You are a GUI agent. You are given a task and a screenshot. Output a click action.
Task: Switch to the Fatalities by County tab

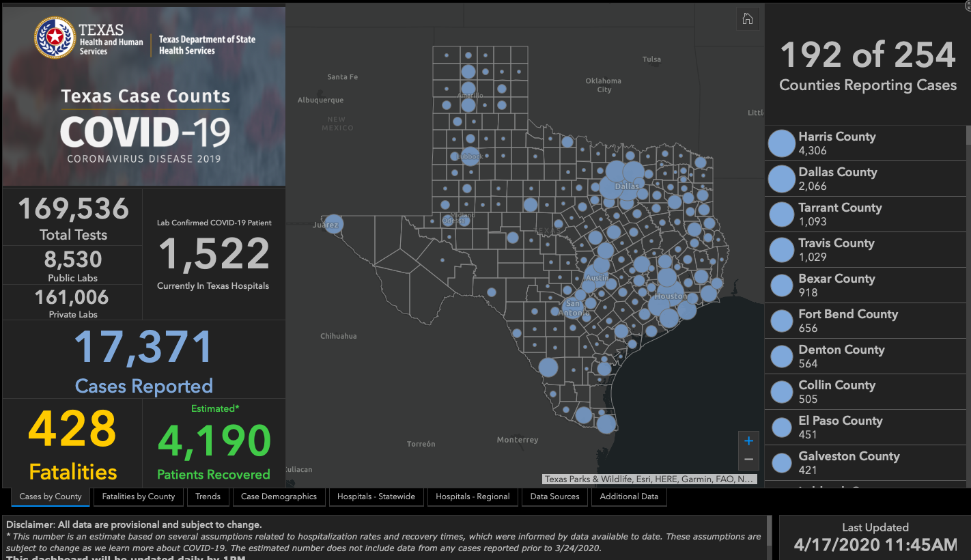(x=139, y=496)
